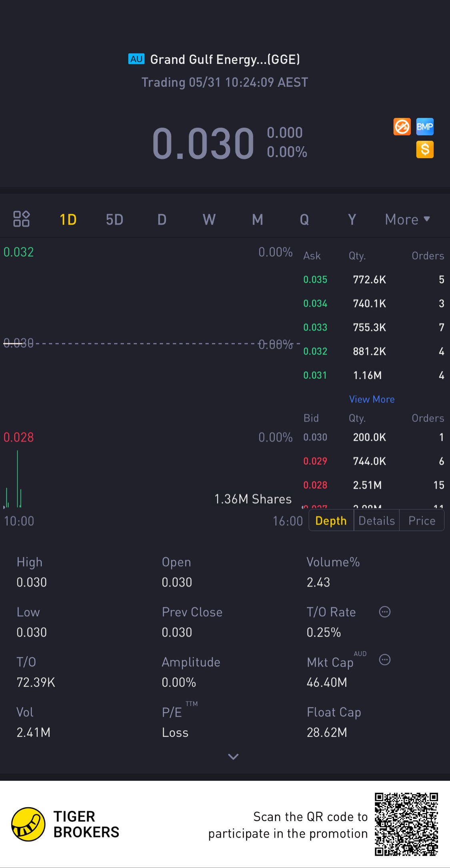Tap the promotion QR code
The image size is (450, 868).
pyautogui.click(x=406, y=824)
